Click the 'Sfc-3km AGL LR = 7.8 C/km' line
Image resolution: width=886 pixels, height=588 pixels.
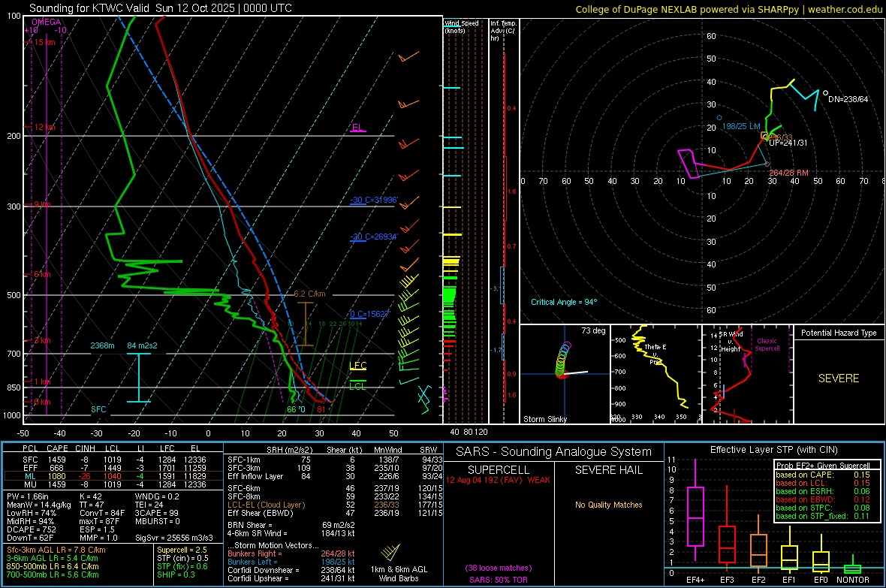(56, 550)
